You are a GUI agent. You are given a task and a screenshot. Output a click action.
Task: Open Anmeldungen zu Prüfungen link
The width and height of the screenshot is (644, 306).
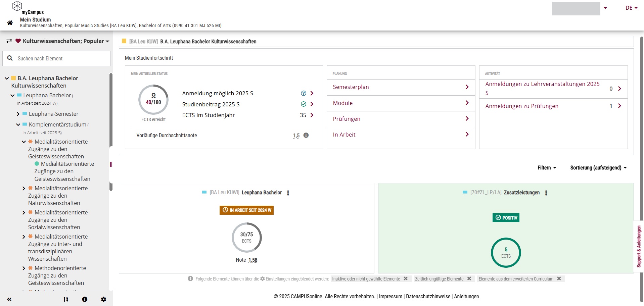[x=521, y=106]
